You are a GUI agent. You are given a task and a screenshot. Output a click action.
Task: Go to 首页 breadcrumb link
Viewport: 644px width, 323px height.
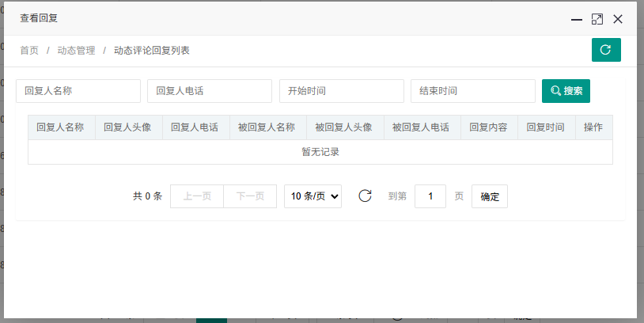point(29,51)
